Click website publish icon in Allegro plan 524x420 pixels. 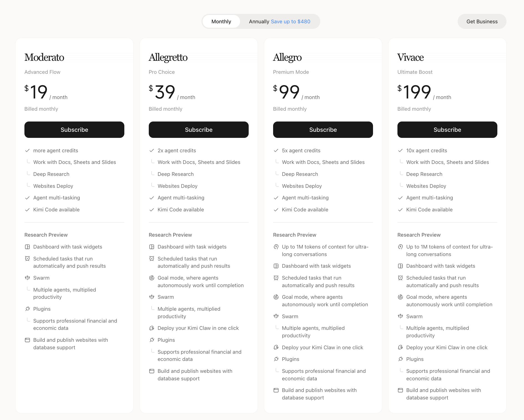[276, 390]
